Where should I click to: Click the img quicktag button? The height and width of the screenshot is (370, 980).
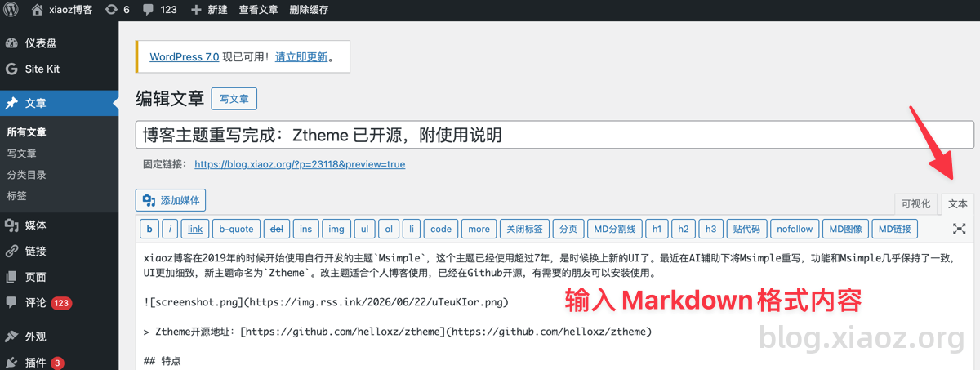coord(336,229)
